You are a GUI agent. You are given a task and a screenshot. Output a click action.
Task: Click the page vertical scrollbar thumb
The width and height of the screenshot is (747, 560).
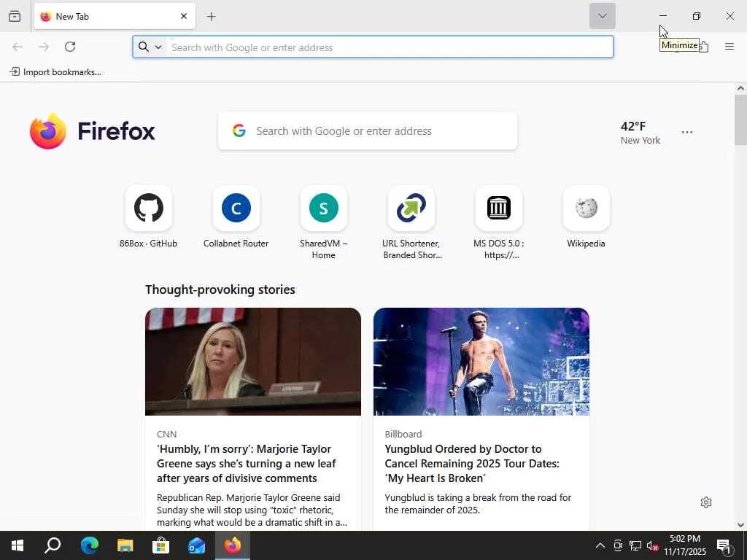tap(740, 120)
